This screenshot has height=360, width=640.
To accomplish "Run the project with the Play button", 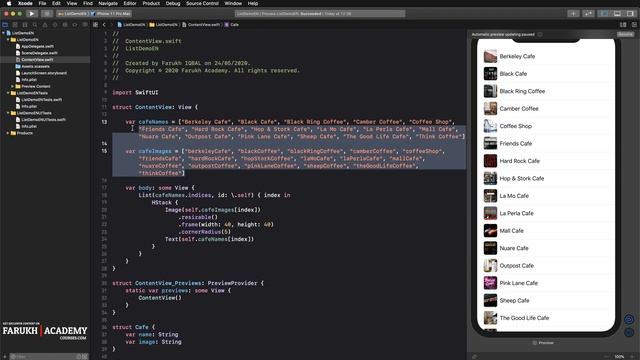I will [31, 13].
